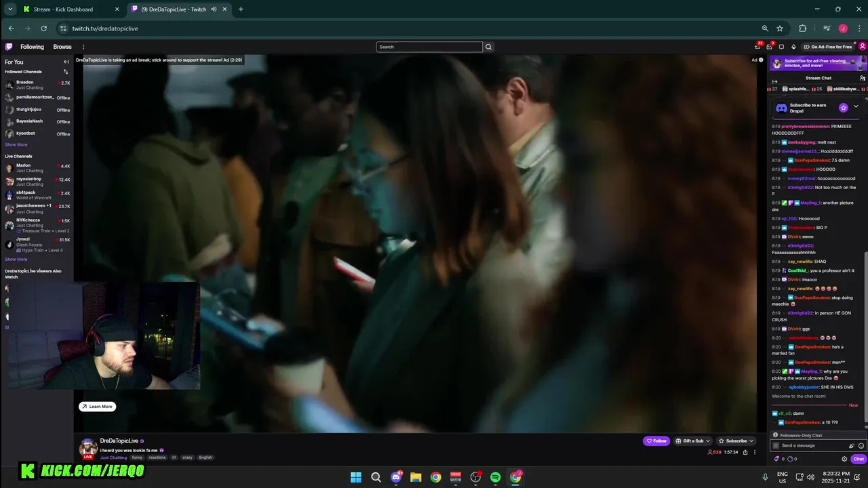868x488 pixels.
Task: Open stream more options below video
Action: pyautogui.click(x=755, y=452)
